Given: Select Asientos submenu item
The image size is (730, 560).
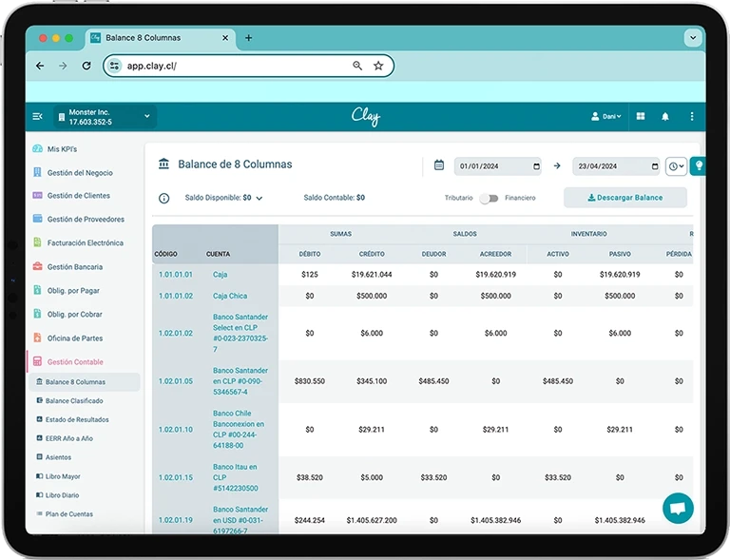Looking at the screenshot, I should (58, 457).
